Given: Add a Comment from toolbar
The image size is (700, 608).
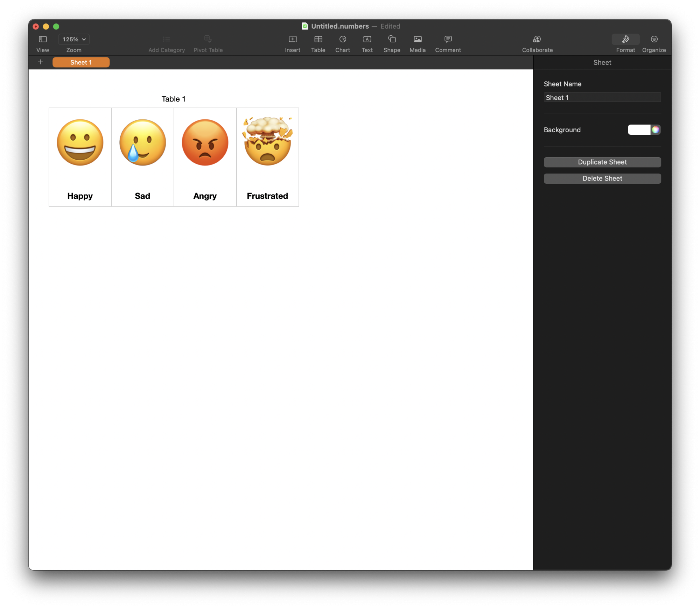Looking at the screenshot, I should point(448,39).
